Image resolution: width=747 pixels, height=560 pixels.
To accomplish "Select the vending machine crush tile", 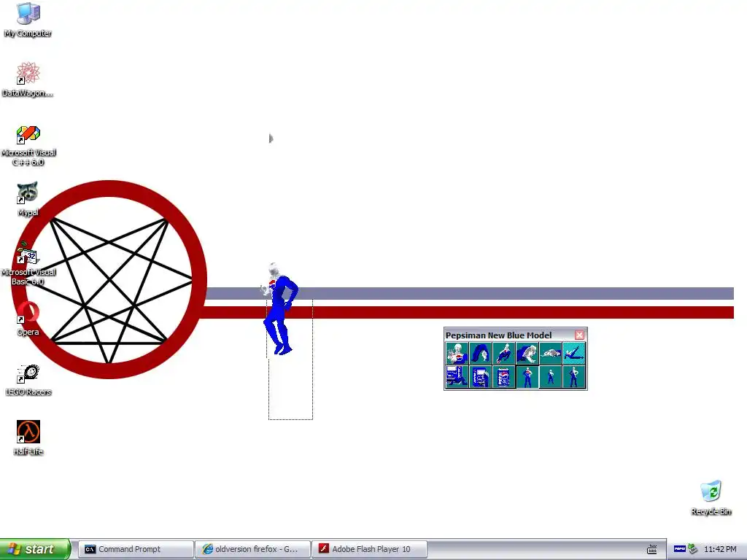I will click(457, 377).
